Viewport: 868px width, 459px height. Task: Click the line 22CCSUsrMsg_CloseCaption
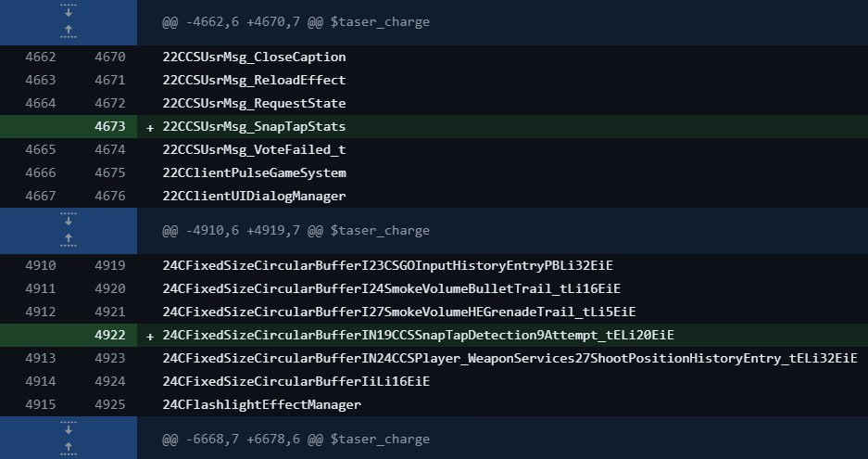coord(254,57)
